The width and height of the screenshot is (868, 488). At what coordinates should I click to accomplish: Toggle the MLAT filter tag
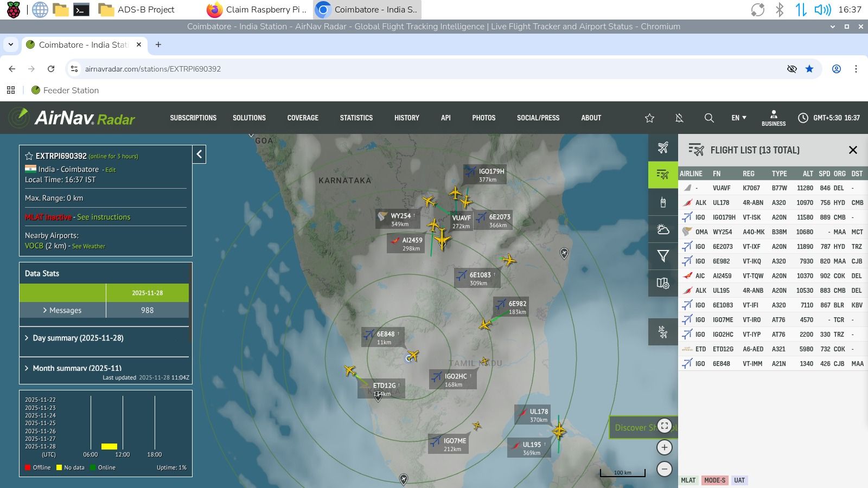pos(688,480)
